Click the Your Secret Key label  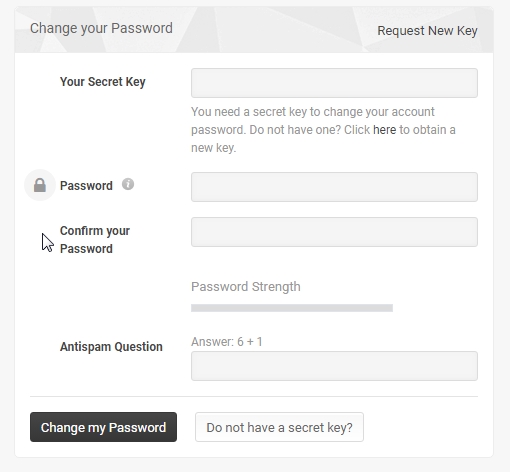103,82
